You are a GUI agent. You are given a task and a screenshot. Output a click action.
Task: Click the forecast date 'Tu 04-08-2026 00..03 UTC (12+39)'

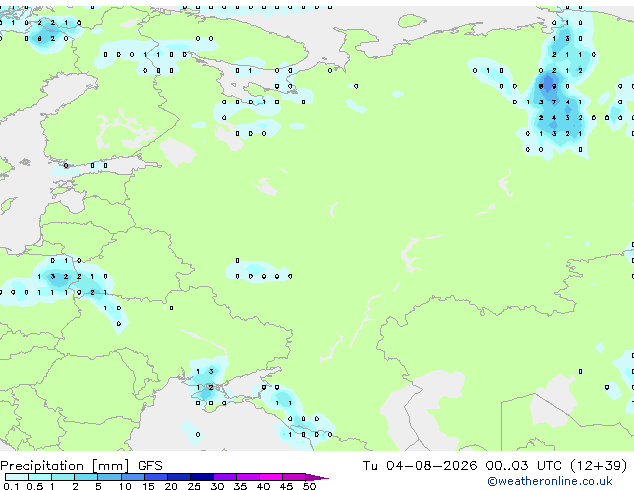click(495, 466)
